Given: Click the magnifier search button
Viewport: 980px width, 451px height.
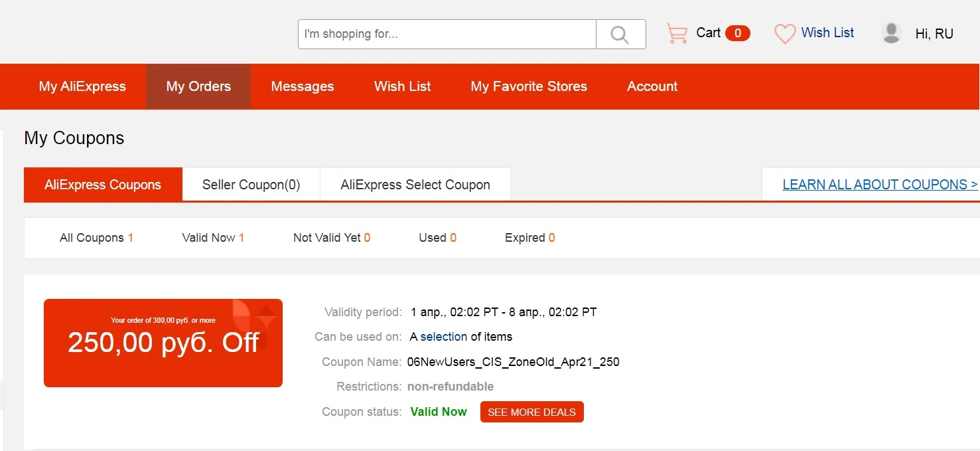Looking at the screenshot, I should (620, 34).
